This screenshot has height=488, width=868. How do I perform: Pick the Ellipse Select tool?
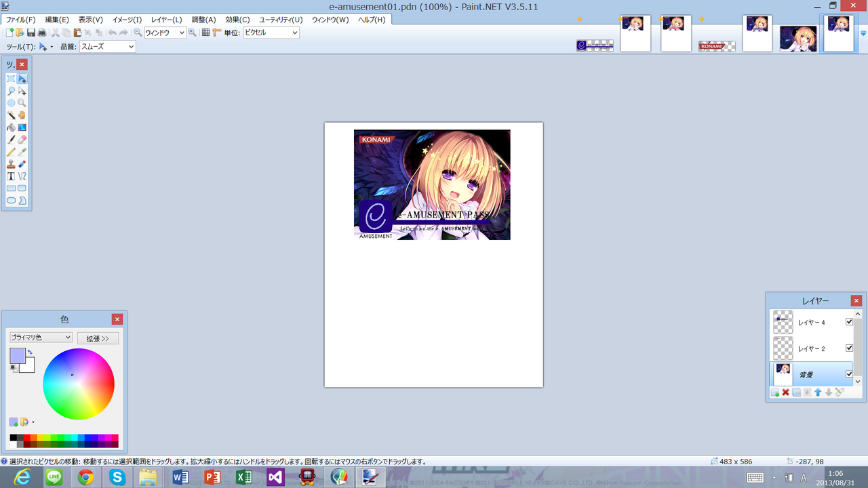coord(11,103)
